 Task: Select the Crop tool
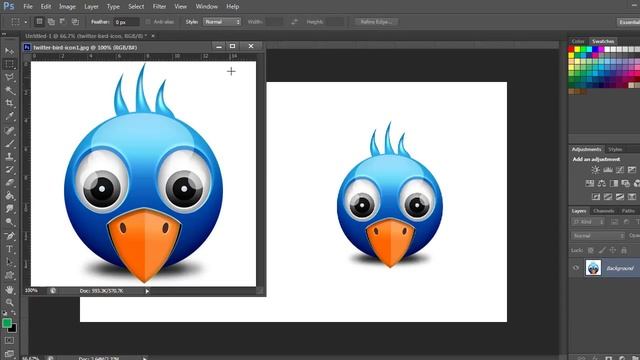9,103
